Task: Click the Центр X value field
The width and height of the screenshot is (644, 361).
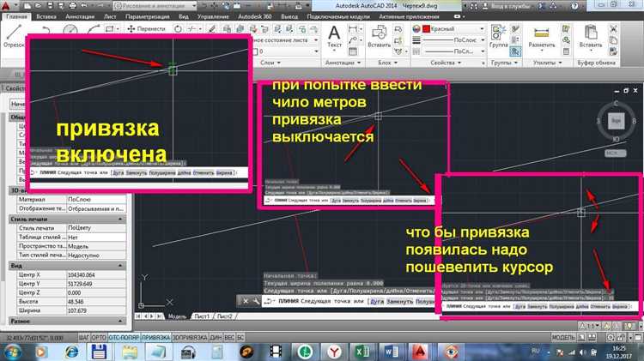Action: click(x=96, y=275)
